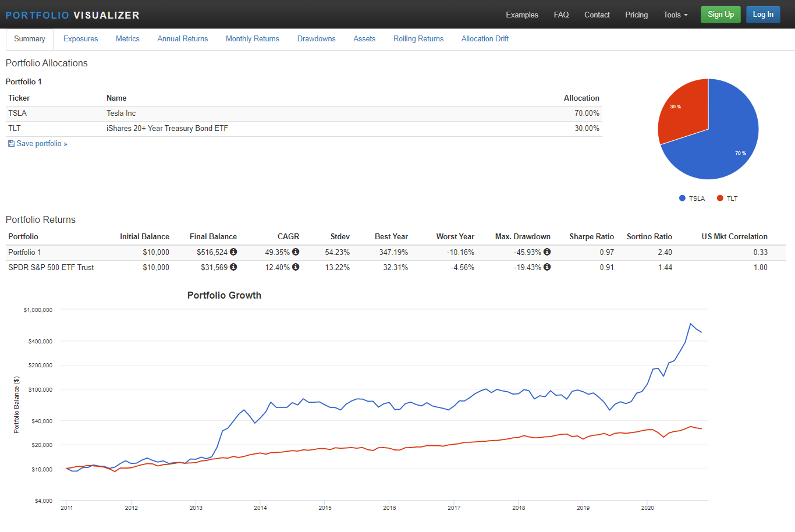Click the -10.16% worst year value
This screenshot has width=795, height=532.
click(460, 252)
